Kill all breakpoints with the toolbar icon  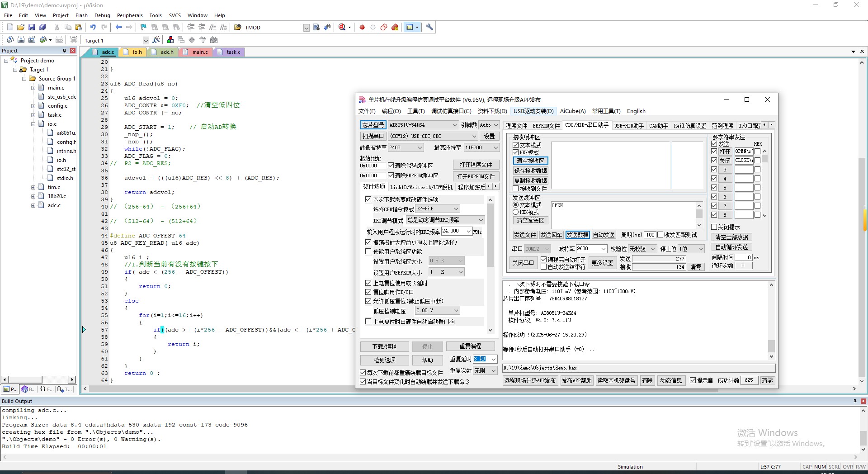pos(395,27)
